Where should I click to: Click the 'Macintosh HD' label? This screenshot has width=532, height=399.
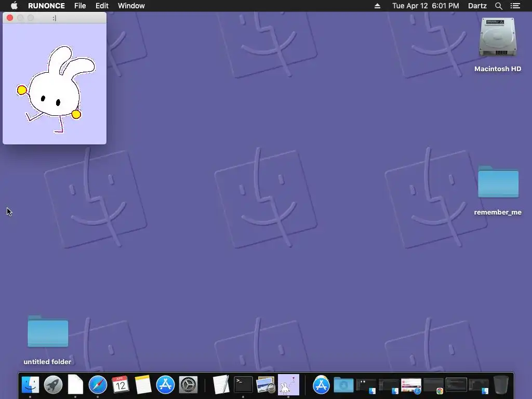click(x=498, y=69)
